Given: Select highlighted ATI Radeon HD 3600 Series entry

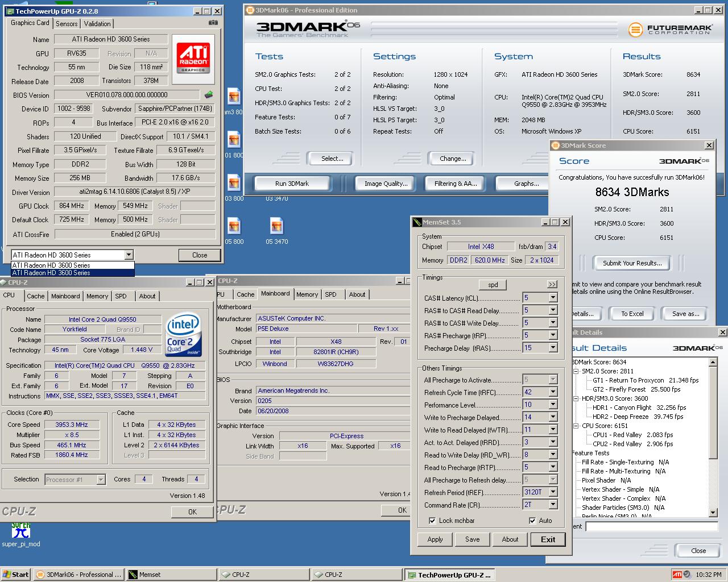Looking at the screenshot, I should (73, 273).
